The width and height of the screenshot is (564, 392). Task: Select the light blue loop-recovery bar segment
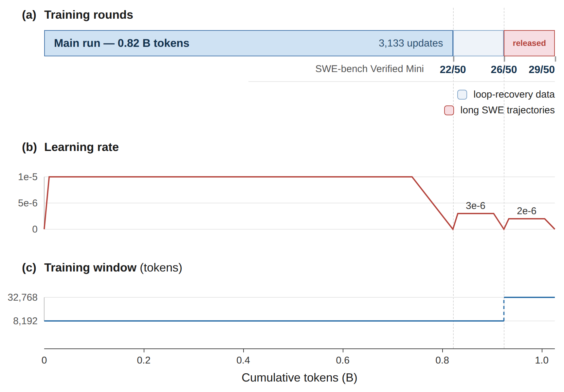click(478, 43)
